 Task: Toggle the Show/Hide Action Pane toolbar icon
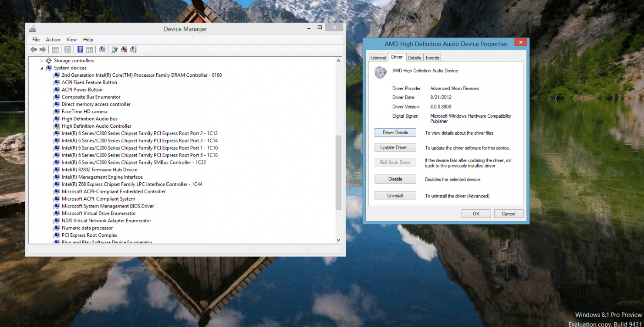click(x=89, y=50)
